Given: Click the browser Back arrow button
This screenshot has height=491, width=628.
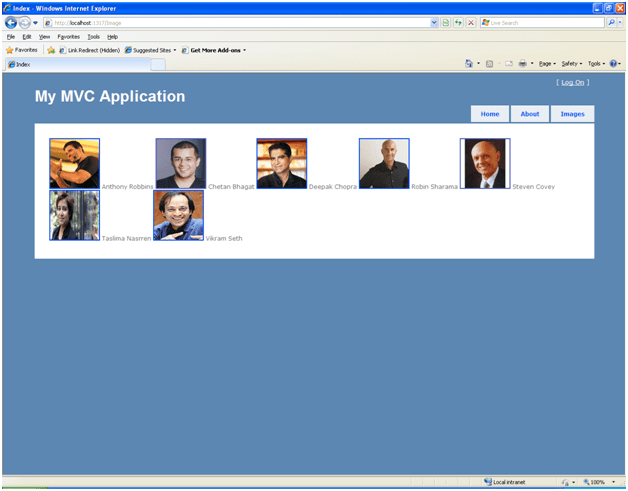Looking at the screenshot, I should click(x=11, y=22).
